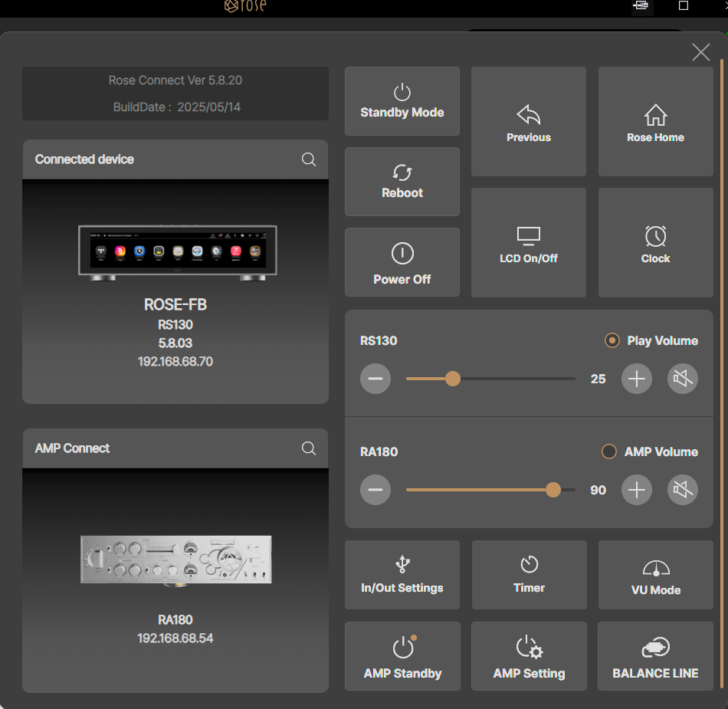Open the Clock display
The height and width of the screenshot is (709, 728).
click(x=655, y=242)
